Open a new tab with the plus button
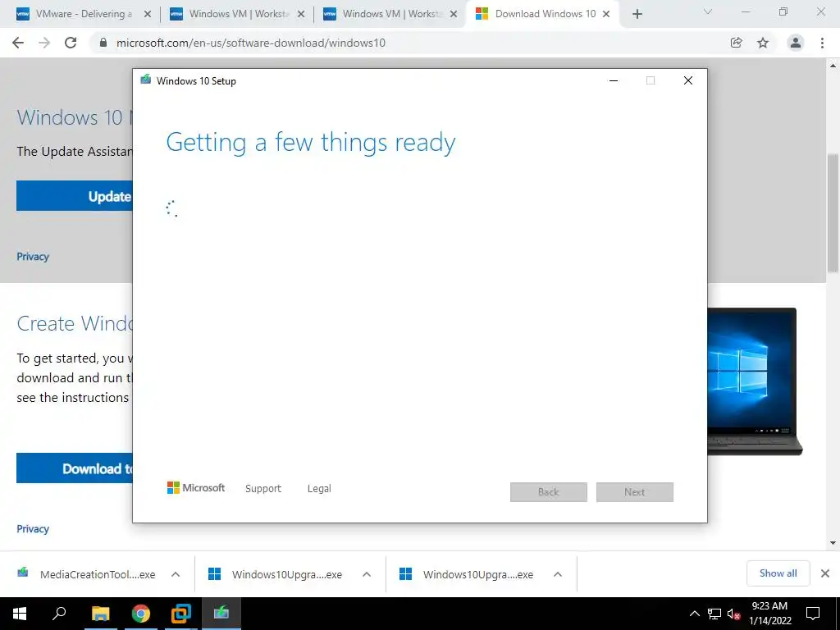The image size is (840, 630). 637,14
